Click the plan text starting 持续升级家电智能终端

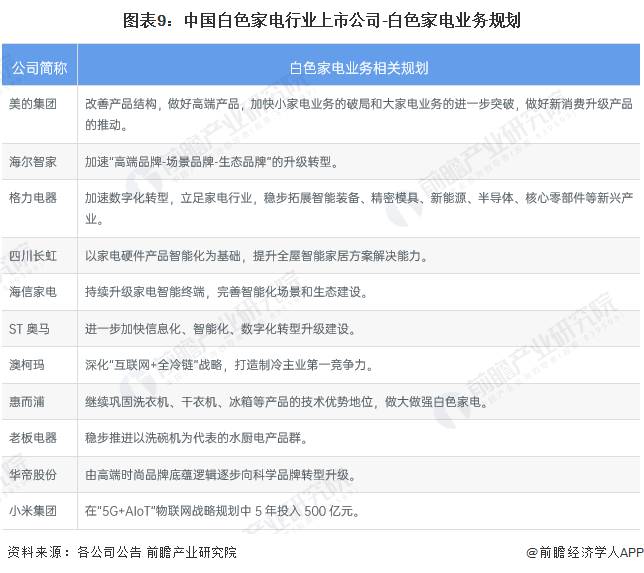(x=227, y=292)
